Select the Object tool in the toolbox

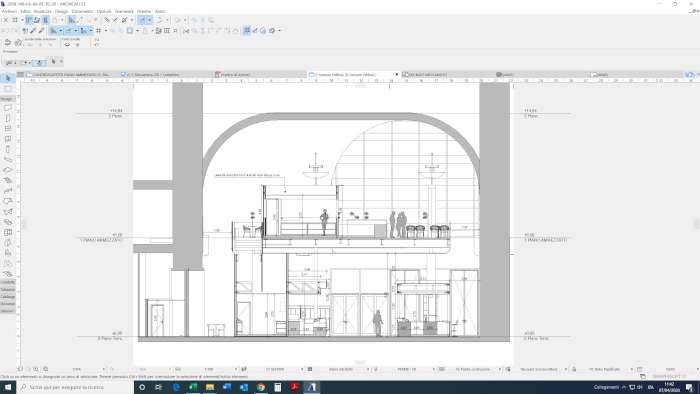pyautogui.click(x=8, y=253)
